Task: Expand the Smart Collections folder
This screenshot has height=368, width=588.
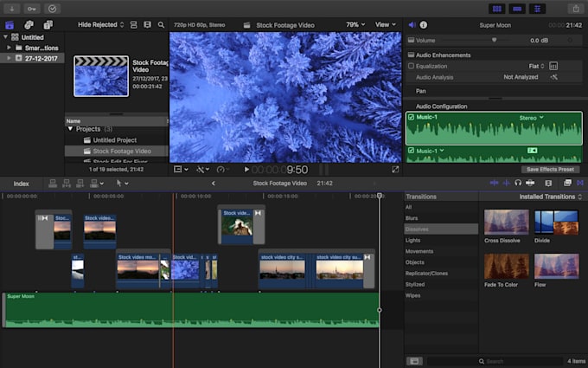Action: point(9,48)
